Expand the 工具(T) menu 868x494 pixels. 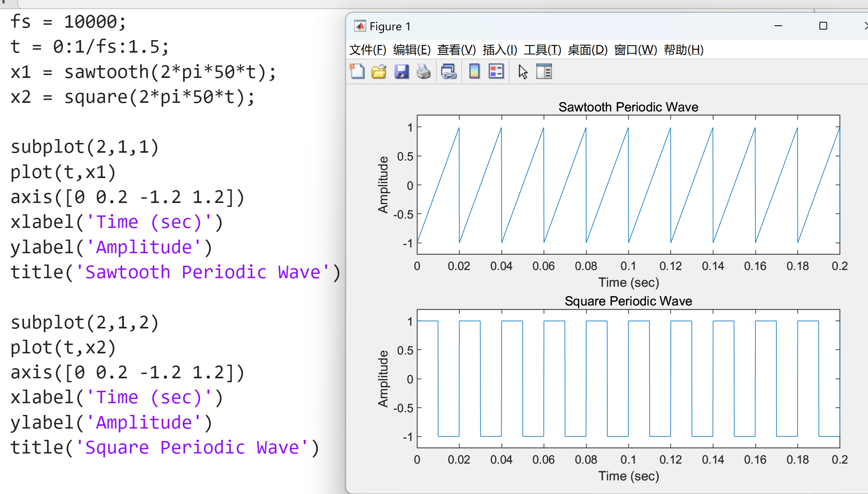click(542, 50)
